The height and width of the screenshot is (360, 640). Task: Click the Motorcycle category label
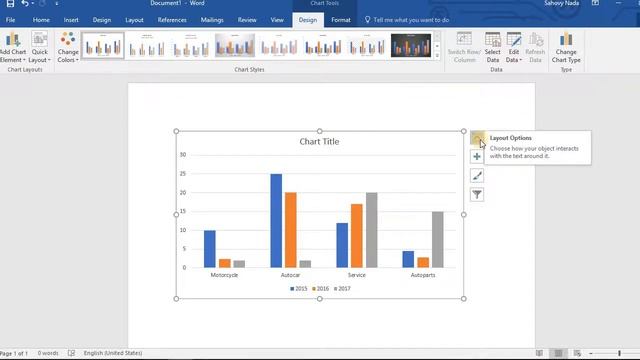(x=224, y=275)
